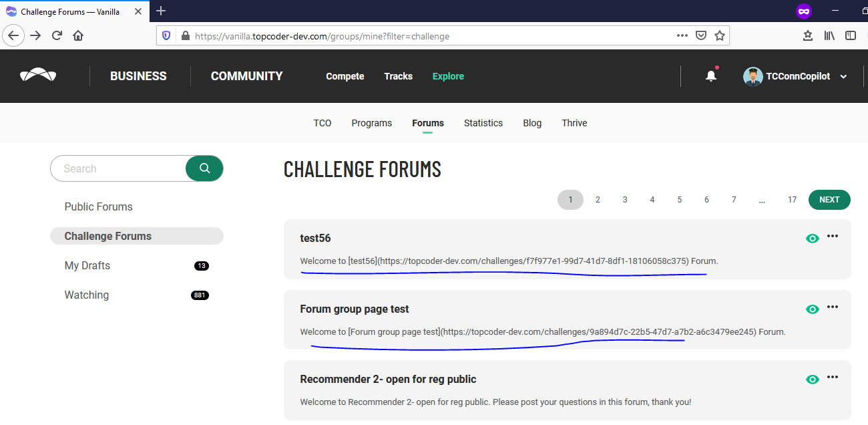868x425 pixels.
Task: Go to the Programs tab
Action: pos(372,123)
